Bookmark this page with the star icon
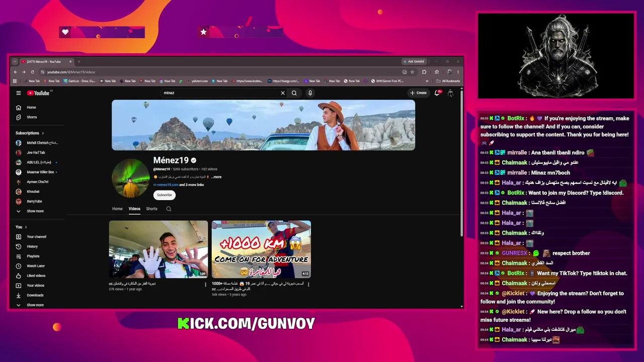This screenshot has height=362, width=644. 412,72
